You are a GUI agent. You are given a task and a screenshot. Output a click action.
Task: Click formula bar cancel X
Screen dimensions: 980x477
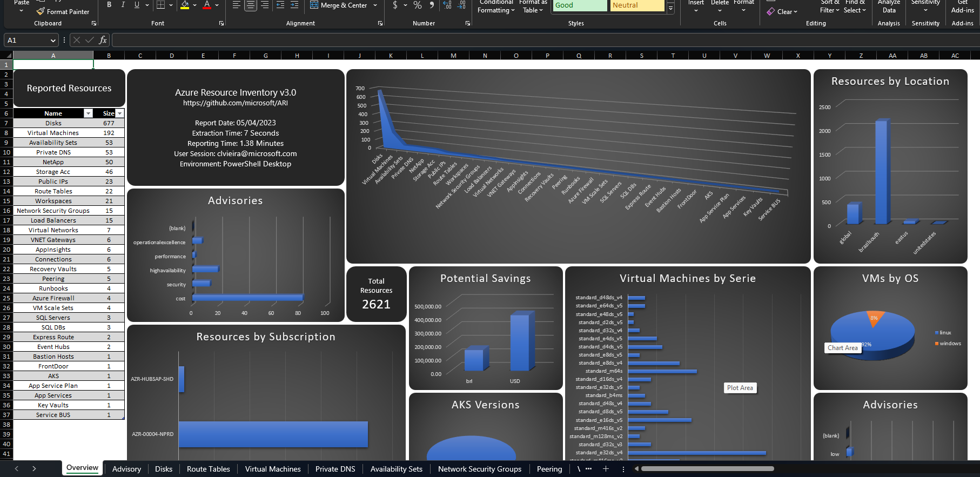[x=77, y=40]
